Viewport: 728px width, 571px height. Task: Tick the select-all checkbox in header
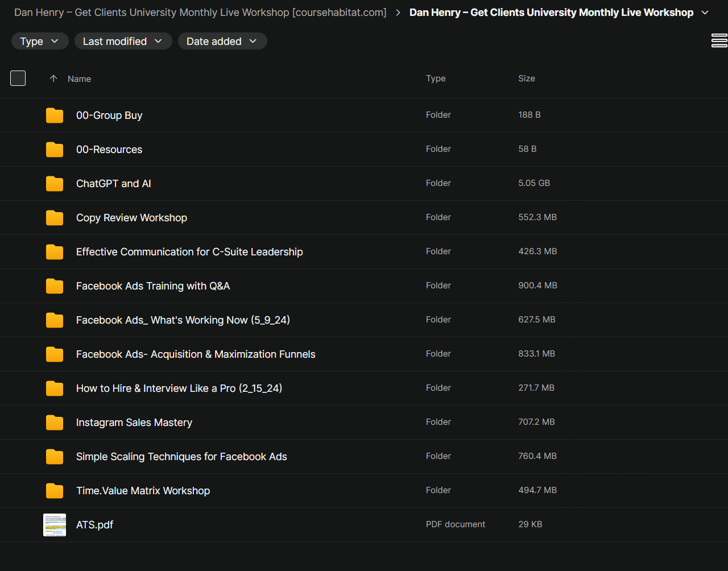coord(18,78)
